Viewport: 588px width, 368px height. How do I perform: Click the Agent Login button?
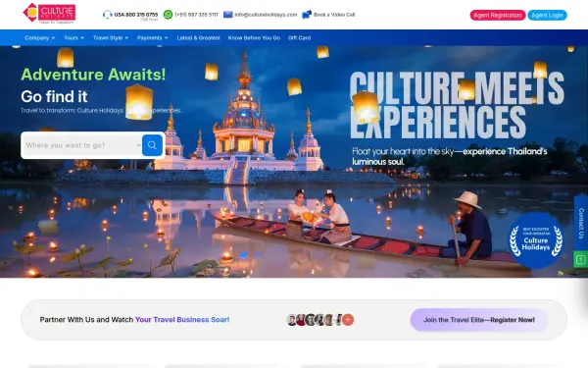(547, 15)
